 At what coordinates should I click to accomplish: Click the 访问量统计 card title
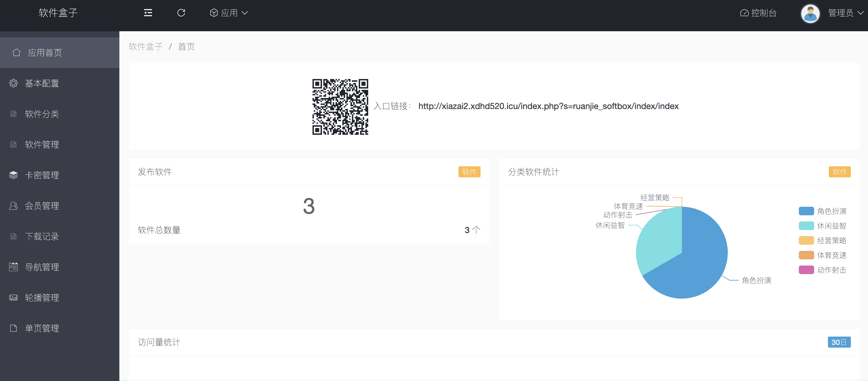click(x=159, y=342)
